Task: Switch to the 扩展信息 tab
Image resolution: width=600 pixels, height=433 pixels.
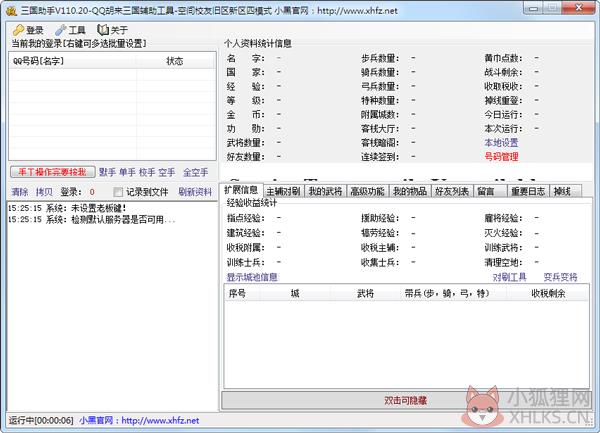Action: (x=241, y=190)
